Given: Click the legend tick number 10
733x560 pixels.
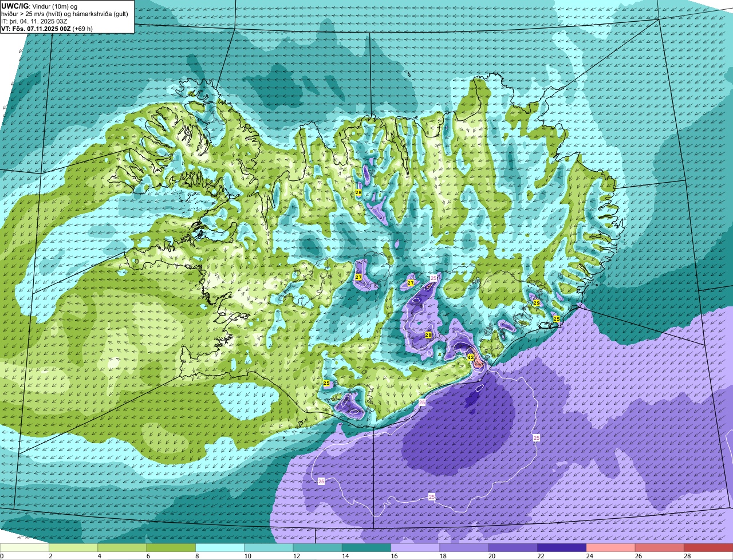Looking at the screenshot, I should 247,556.
